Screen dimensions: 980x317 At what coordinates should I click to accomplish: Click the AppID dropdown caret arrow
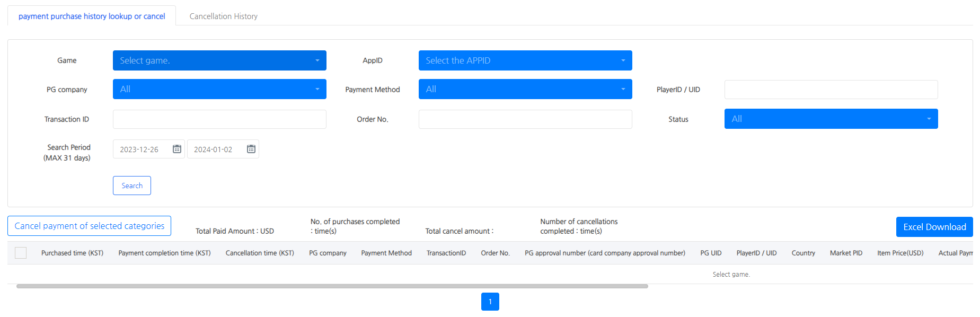[x=623, y=60]
